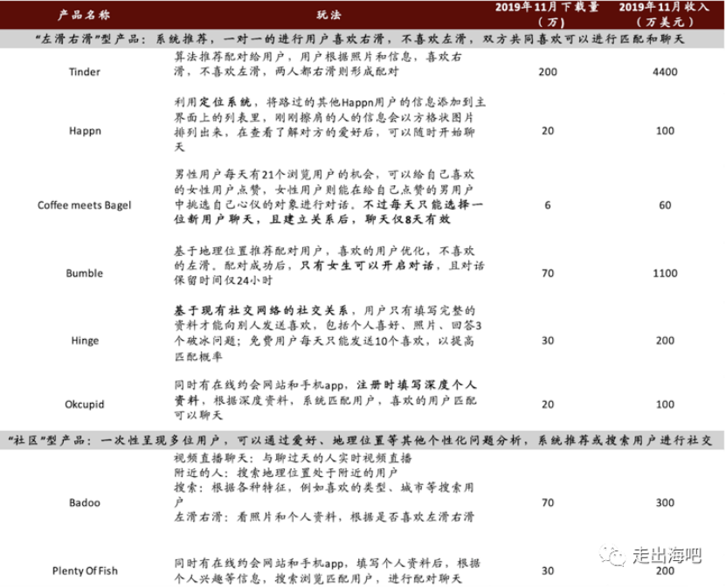Select the Happn product name
Image resolution: width=726 pixels, height=588 pixels.
pyautogui.click(x=85, y=131)
